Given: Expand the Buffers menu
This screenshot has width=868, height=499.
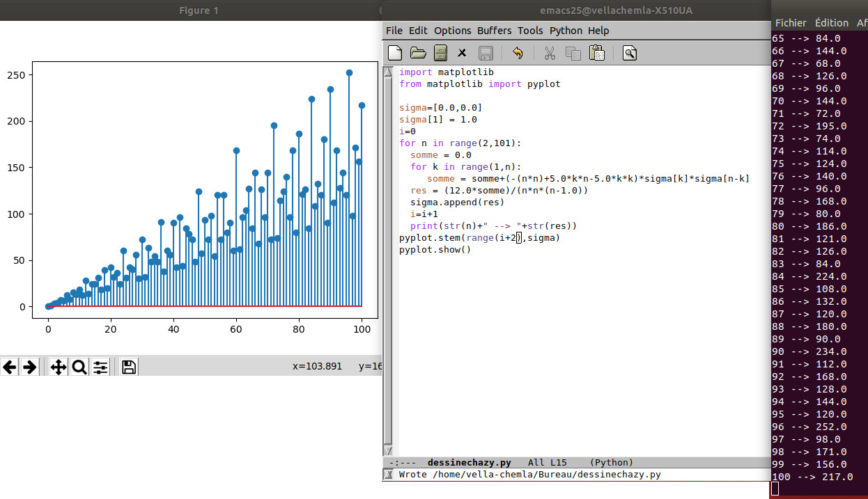Looking at the screenshot, I should tap(494, 31).
